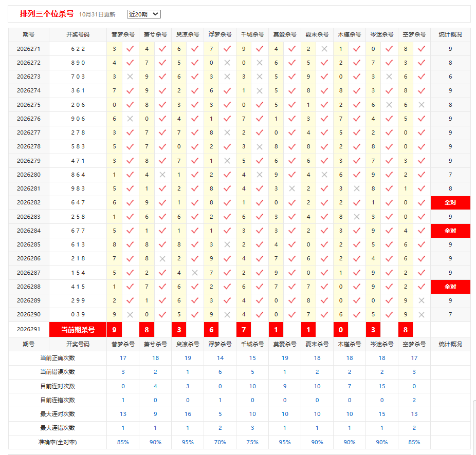Click the 当前错误次数 value 6 for 浮梦杀号

(x=220, y=372)
